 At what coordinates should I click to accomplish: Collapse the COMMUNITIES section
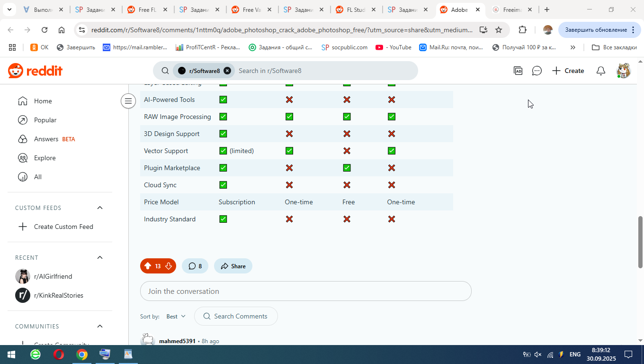point(100,326)
